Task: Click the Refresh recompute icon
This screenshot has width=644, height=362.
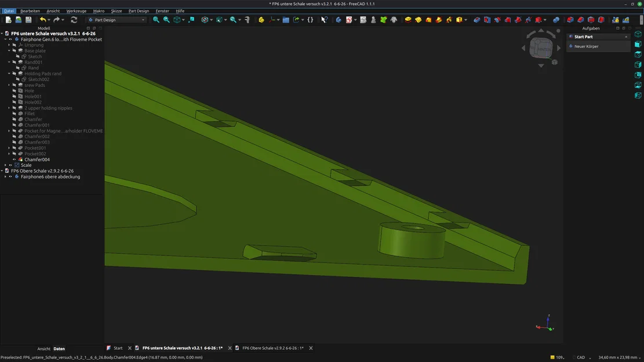Action: click(x=74, y=20)
